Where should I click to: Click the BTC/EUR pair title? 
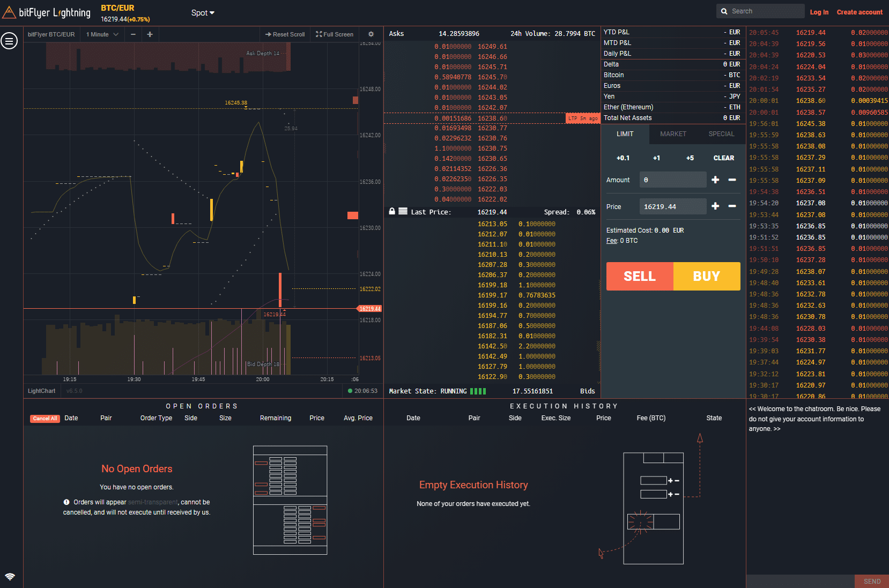(117, 8)
